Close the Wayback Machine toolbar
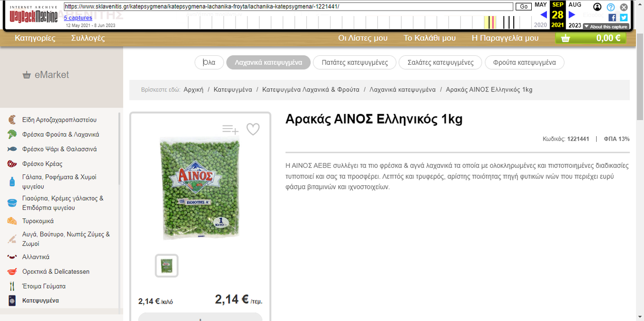The width and height of the screenshot is (644, 321). (x=624, y=7)
